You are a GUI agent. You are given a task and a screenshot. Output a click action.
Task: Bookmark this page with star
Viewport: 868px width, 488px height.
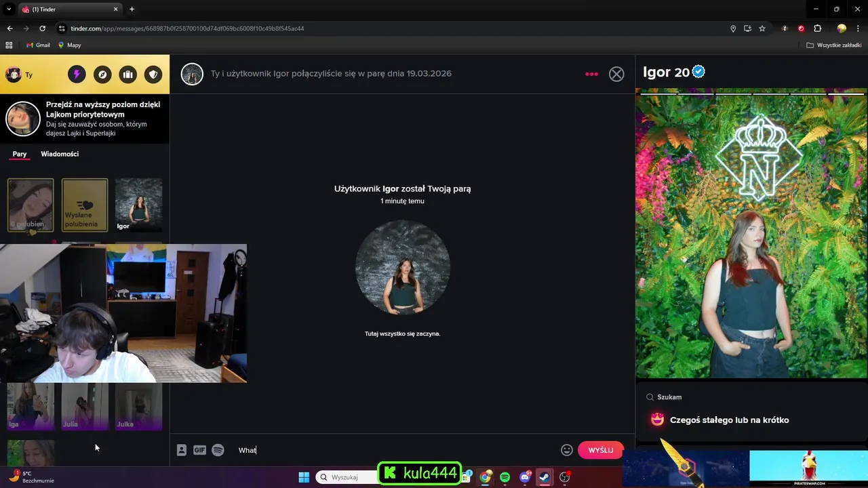coord(762,28)
